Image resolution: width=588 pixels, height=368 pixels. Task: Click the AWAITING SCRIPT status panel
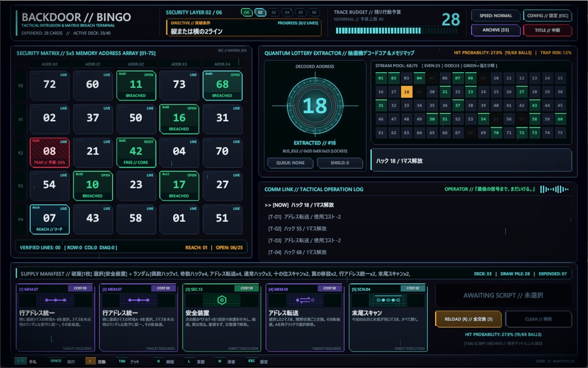click(503, 295)
